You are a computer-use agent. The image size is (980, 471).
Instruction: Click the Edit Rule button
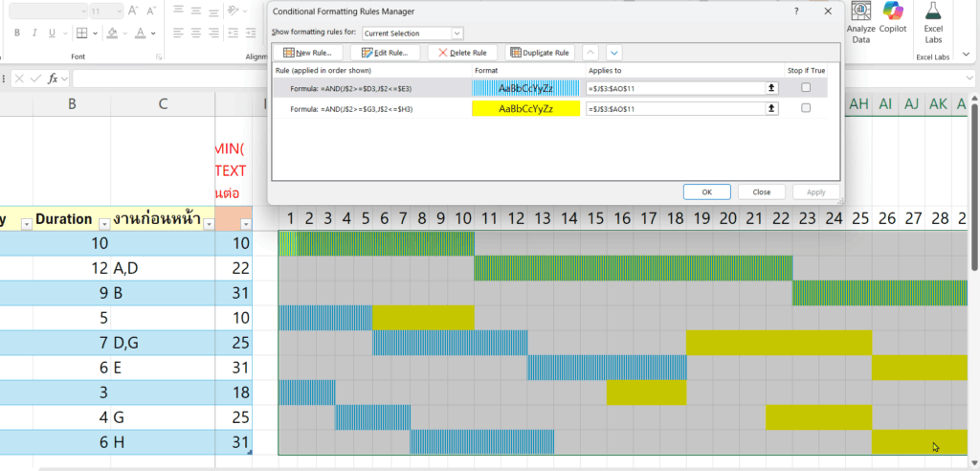click(x=385, y=53)
